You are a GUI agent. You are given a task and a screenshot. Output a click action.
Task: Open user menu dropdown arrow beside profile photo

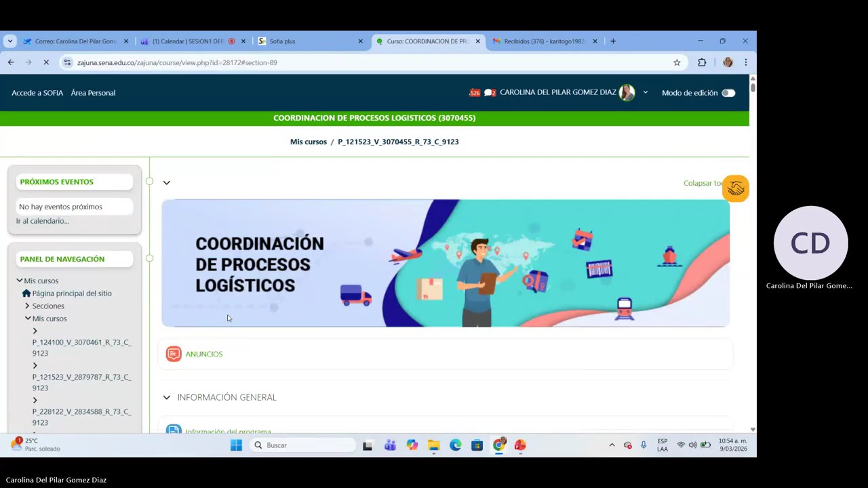pyautogui.click(x=645, y=93)
